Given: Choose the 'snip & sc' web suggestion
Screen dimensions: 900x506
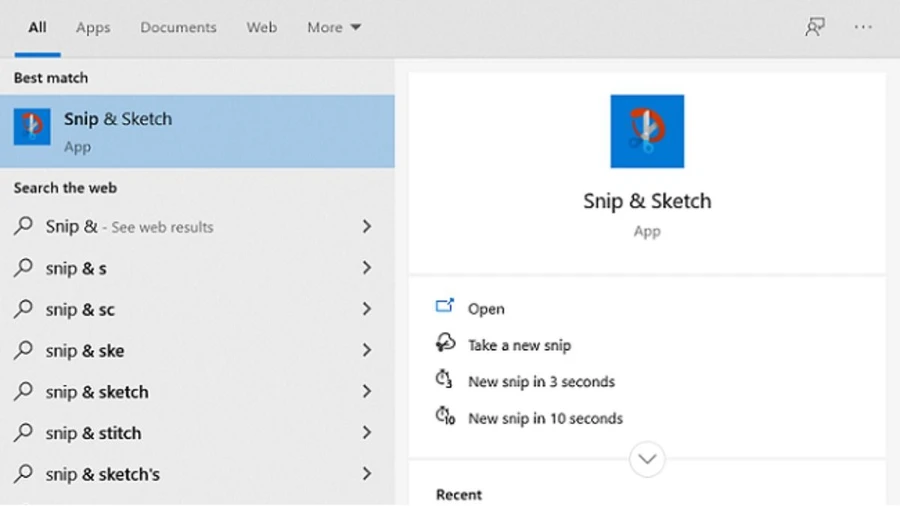Looking at the screenshot, I should click(x=197, y=309).
